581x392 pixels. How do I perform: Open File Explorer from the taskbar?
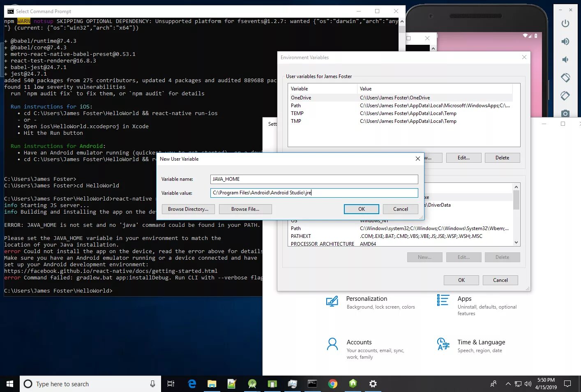pos(212,384)
